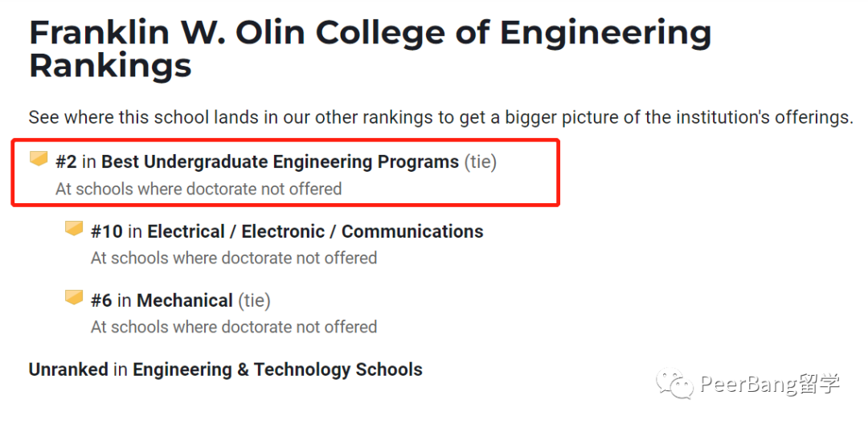Open the Mechanical ranking link
This screenshot has height=424, width=868.
[184, 300]
